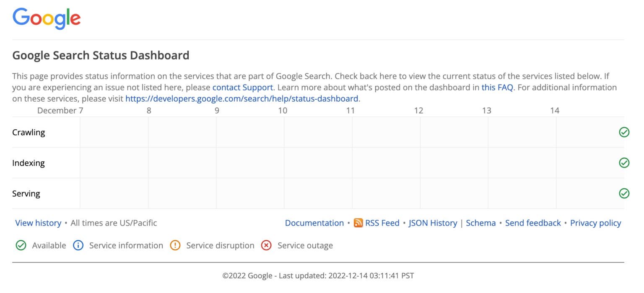Image resolution: width=644 pixels, height=293 pixels.
Task: Click the Indexing row available checkmark icon
Action: [x=624, y=163]
